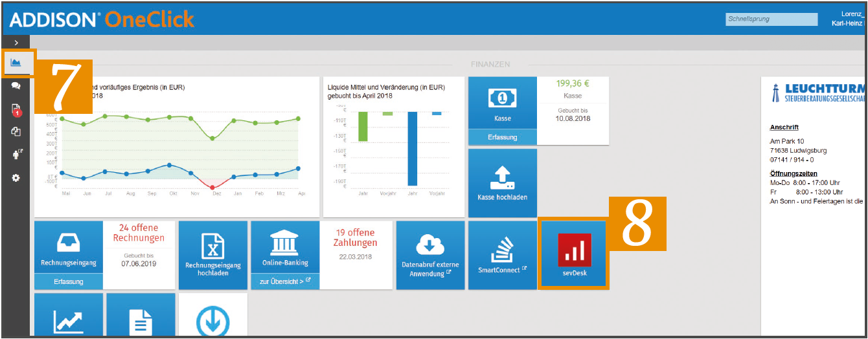Image resolution: width=868 pixels, height=339 pixels.
Task: Open the Rechnungseingang hochladen tile
Action: click(x=213, y=255)
